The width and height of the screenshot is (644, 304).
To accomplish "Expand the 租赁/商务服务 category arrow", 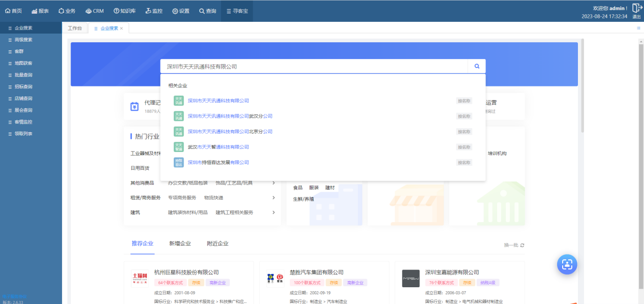I will click(x=273, y=198).
